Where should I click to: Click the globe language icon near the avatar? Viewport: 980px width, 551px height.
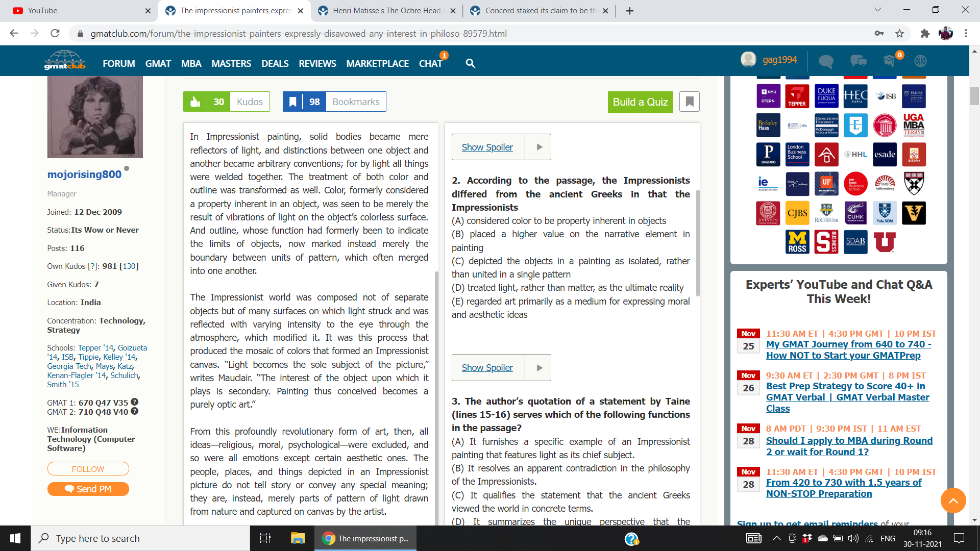[921, 61]
